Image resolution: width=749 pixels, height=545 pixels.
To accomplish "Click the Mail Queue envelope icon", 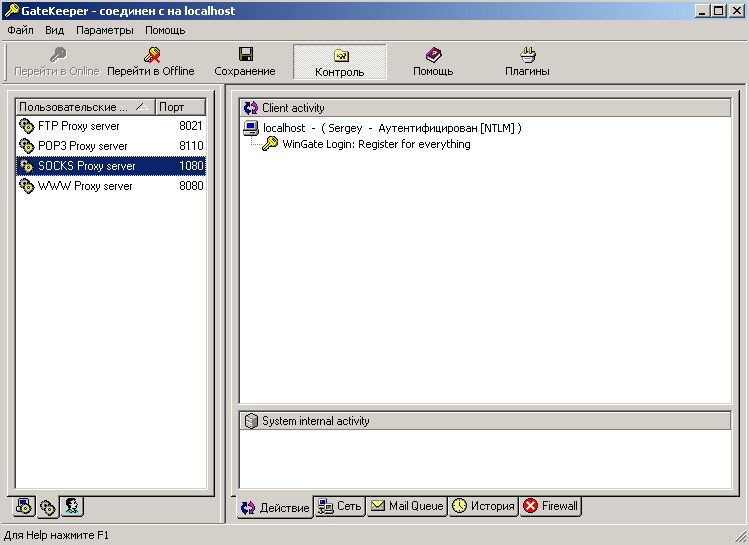I will [378, 505].
